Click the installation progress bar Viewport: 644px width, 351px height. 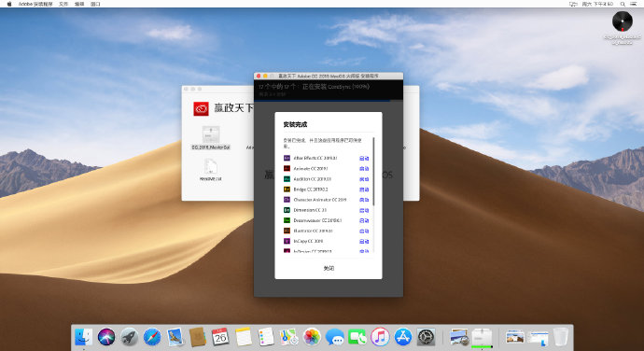click(329, 100)
